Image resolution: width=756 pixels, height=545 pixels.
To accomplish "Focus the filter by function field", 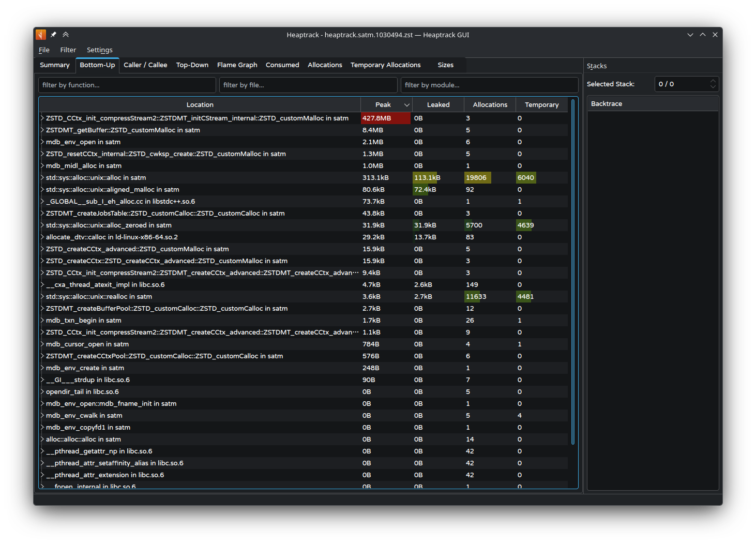I will [x=127, y=85].
